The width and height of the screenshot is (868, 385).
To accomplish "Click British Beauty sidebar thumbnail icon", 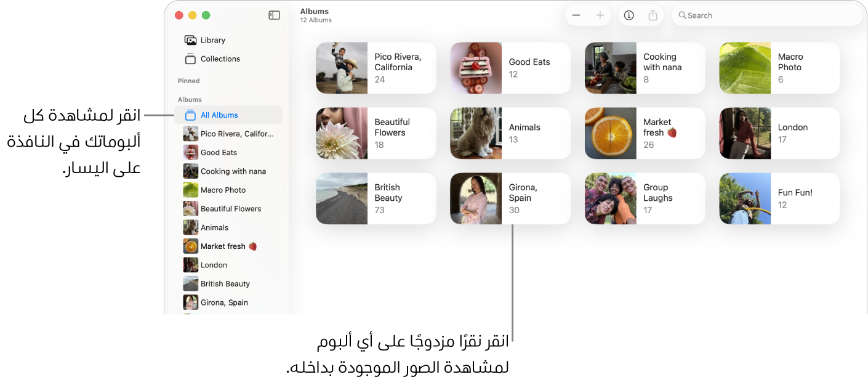I will [x=190, y=284].
